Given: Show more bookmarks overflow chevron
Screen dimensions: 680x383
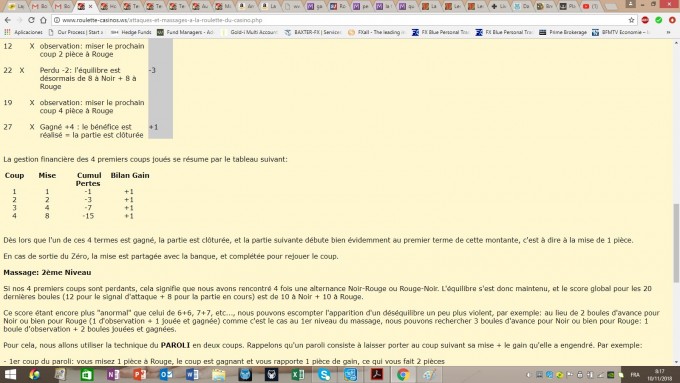Looking at the screenshot, I should point(668,32).
